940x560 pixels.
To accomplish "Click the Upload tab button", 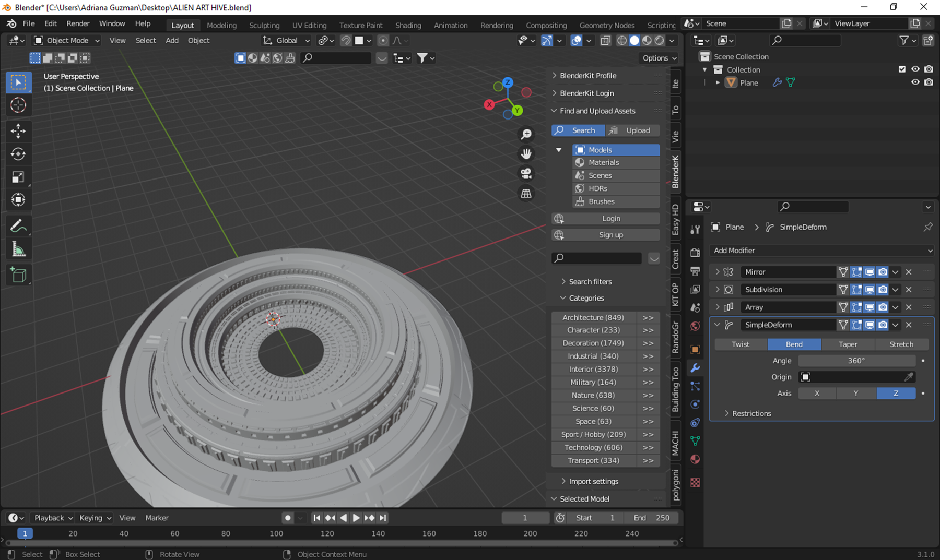I will (x=632, y=130).
